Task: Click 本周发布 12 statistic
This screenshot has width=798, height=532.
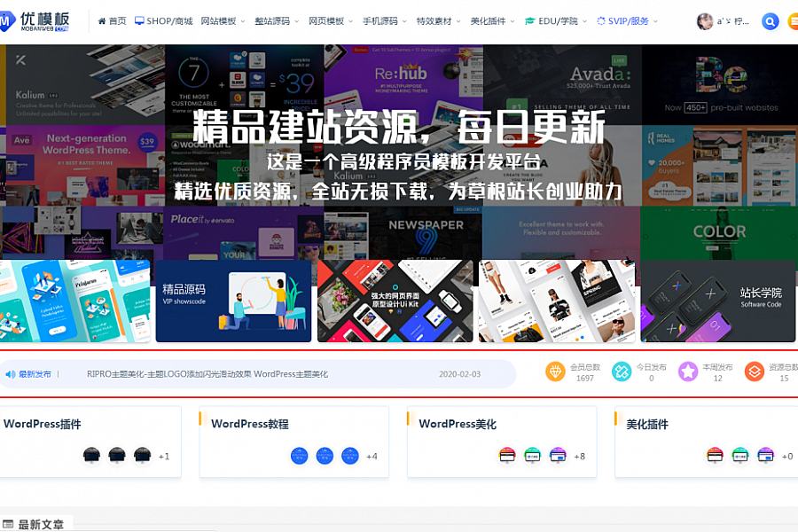Action: 717,372
